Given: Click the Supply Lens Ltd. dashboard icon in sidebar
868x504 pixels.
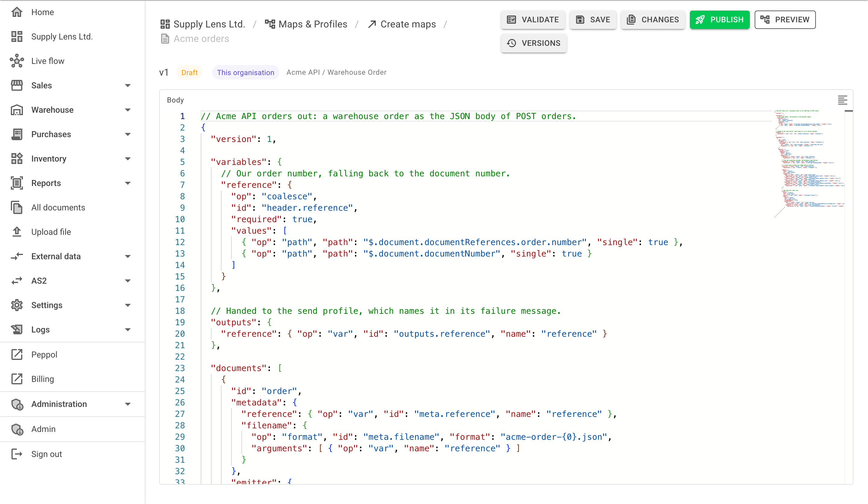Looking at the screenshot, I should (x=17, y=36).
